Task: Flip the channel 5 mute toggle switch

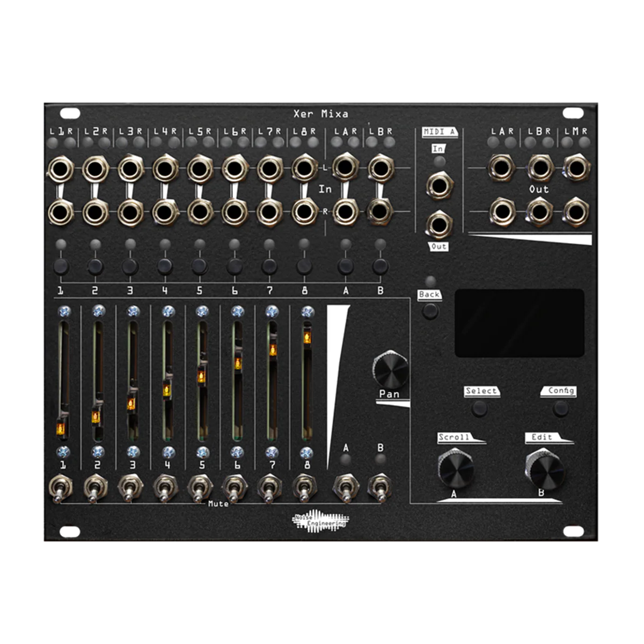Action: coord(200,488)
